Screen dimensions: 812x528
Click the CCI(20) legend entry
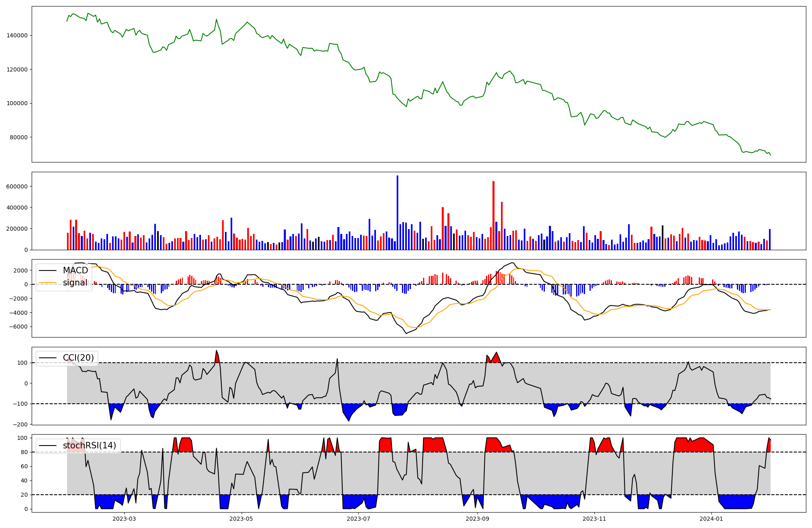coord(78,358)
